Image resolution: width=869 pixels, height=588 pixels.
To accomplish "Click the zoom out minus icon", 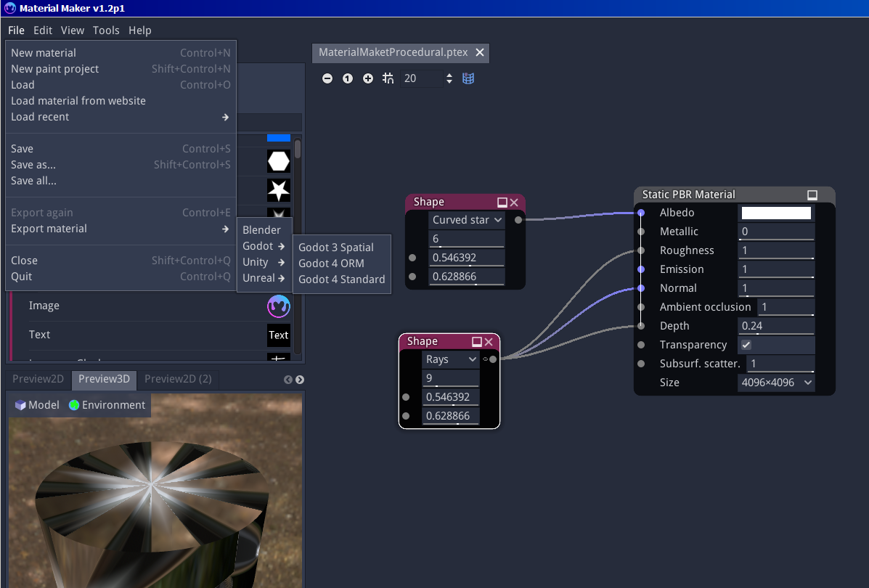I will [327, 78].
